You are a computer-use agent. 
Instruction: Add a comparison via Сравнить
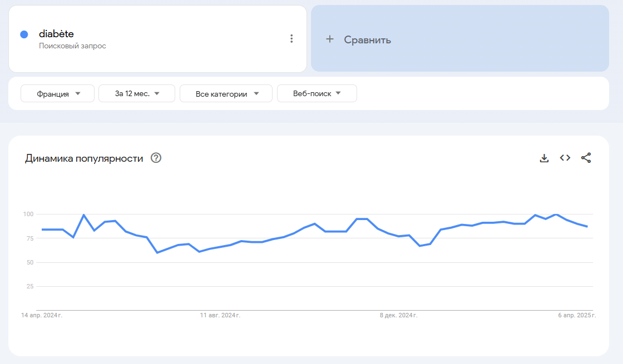click(x=459, y=38)
